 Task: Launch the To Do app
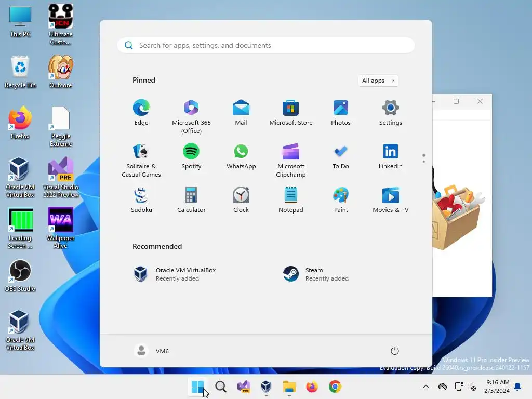(x=341, y=157)
